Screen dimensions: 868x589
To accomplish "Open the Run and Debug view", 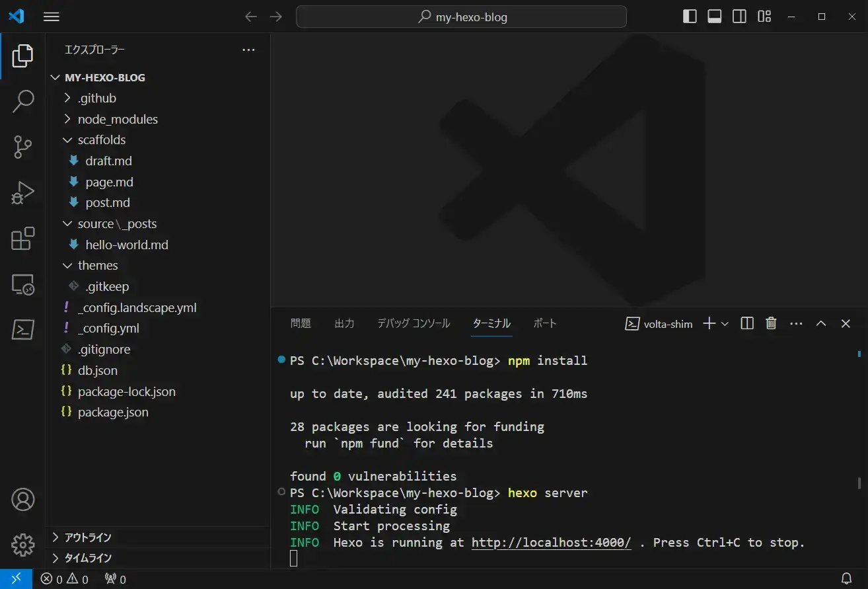I will 23,192.
